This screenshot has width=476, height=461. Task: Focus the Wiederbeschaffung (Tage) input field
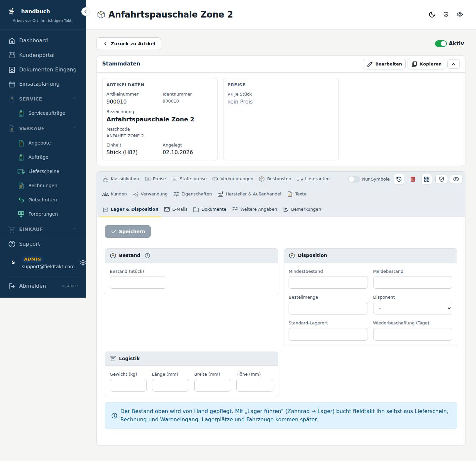coord(413,334)
